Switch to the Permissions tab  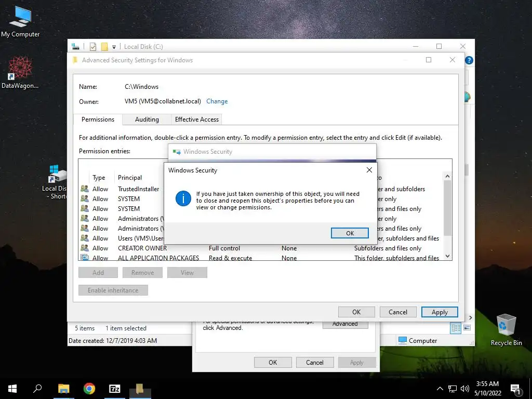pos(98,119)
